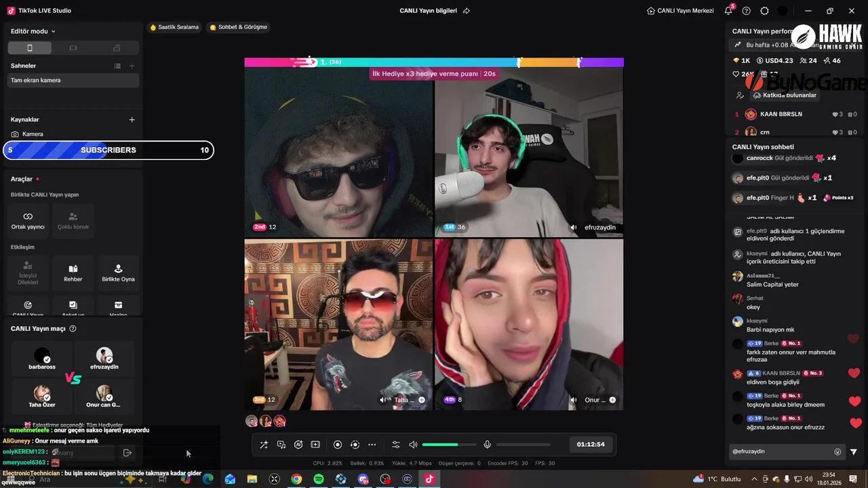Screen dimensions: 868x488
Task: Open the Rehber tool
Action: click(x=73, y=273)
